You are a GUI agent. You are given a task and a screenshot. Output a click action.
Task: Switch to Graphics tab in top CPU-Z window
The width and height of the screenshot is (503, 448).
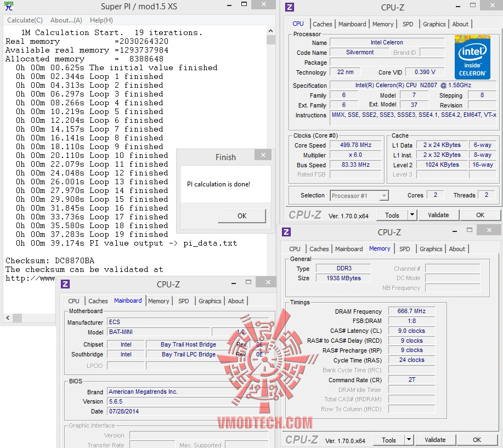click(434, 24)
